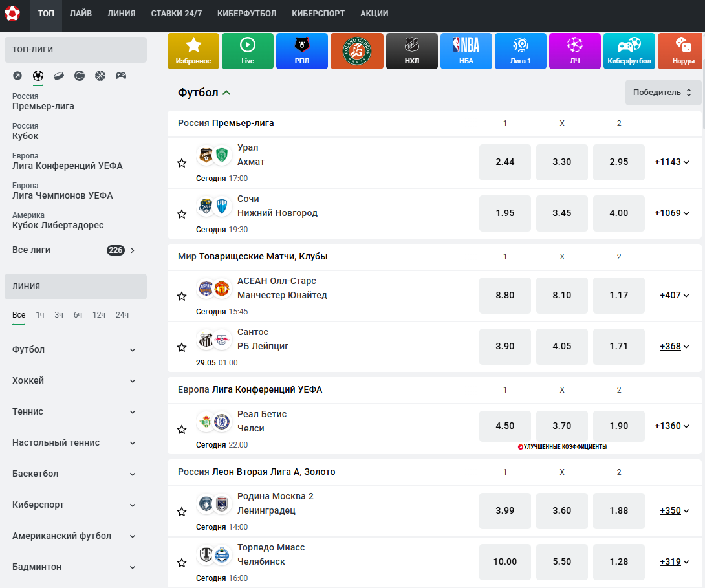Image resolution: width=705 pixels, height=588 pixels.
Task: Select the 1ч time filter
Action: pyautogui.click(x=40, y=314)
